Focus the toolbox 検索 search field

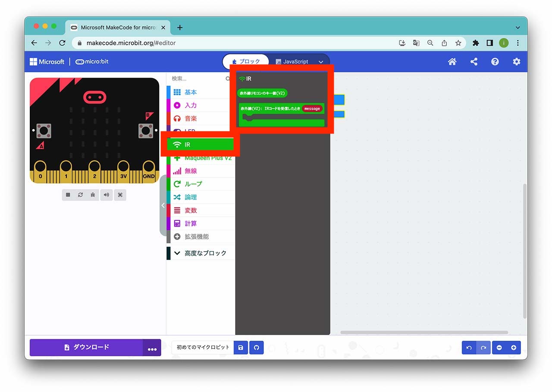tap(201, 78)
